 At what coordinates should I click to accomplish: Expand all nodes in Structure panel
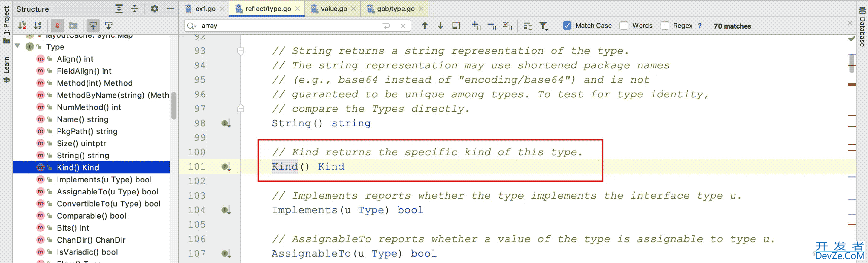[x=119, y=9]
